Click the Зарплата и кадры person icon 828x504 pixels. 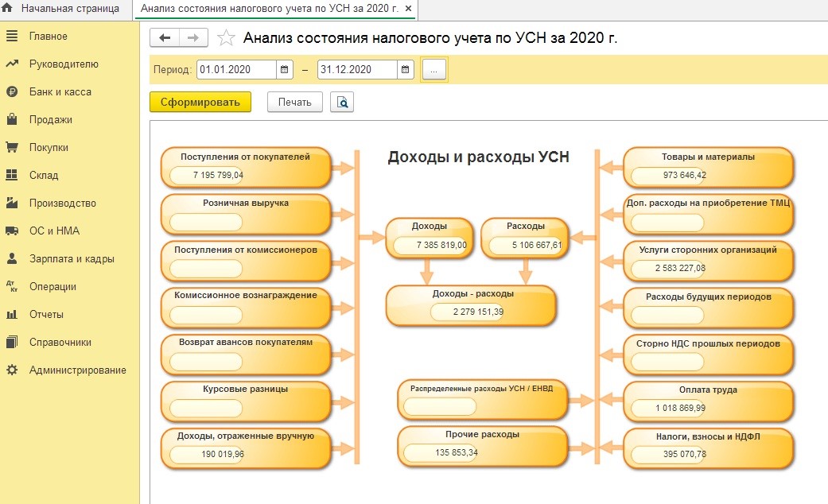tap(12, 258)
